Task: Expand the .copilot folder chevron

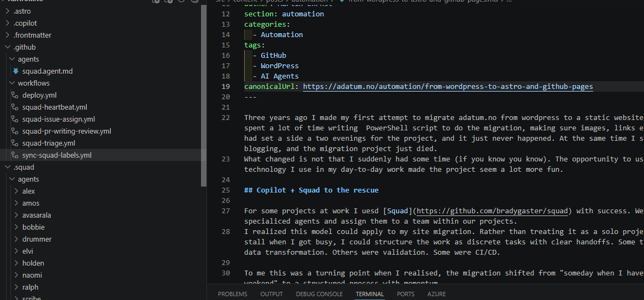Action: pyautogui.click(x=8, y=23)
